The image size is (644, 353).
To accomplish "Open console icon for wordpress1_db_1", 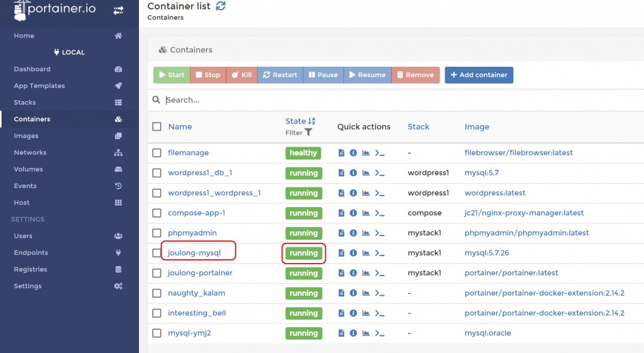I will coord(379,173).
